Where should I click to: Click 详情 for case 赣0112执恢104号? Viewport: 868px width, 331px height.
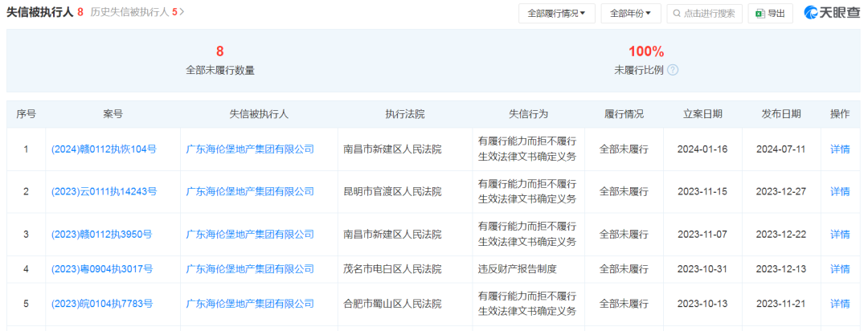[x=840, y=149]
